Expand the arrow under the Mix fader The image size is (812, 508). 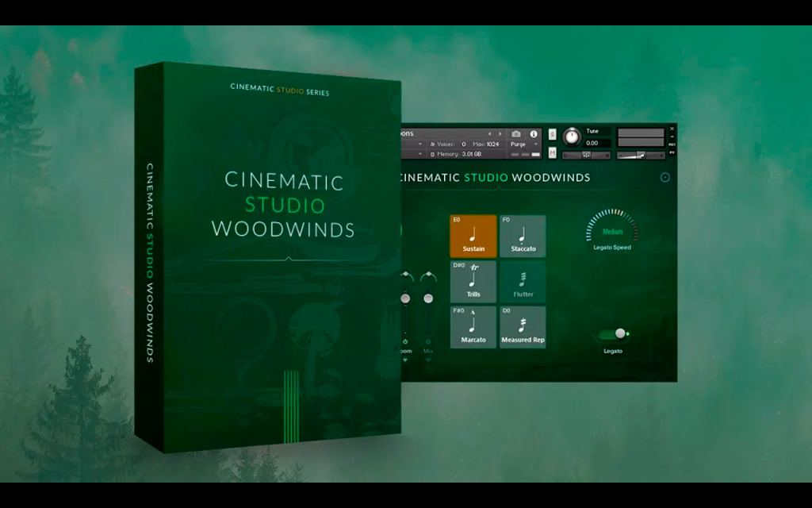click(x=427, y=360)
